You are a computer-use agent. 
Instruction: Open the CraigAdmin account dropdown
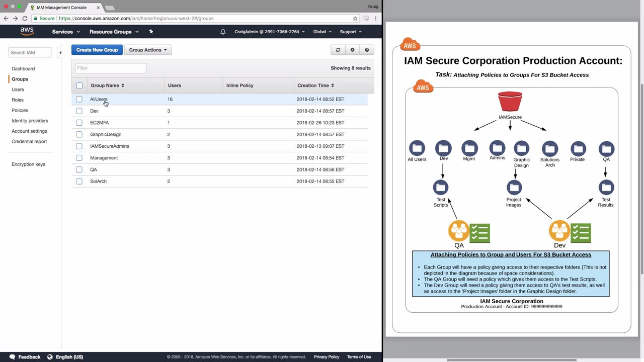[x=269, y=32]
